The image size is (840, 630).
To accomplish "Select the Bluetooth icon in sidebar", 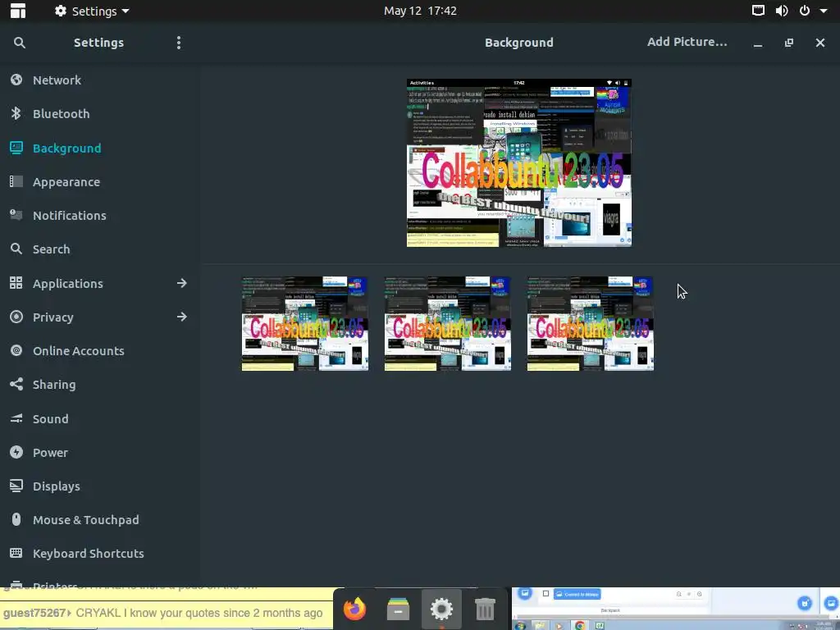I will [16, 113].
